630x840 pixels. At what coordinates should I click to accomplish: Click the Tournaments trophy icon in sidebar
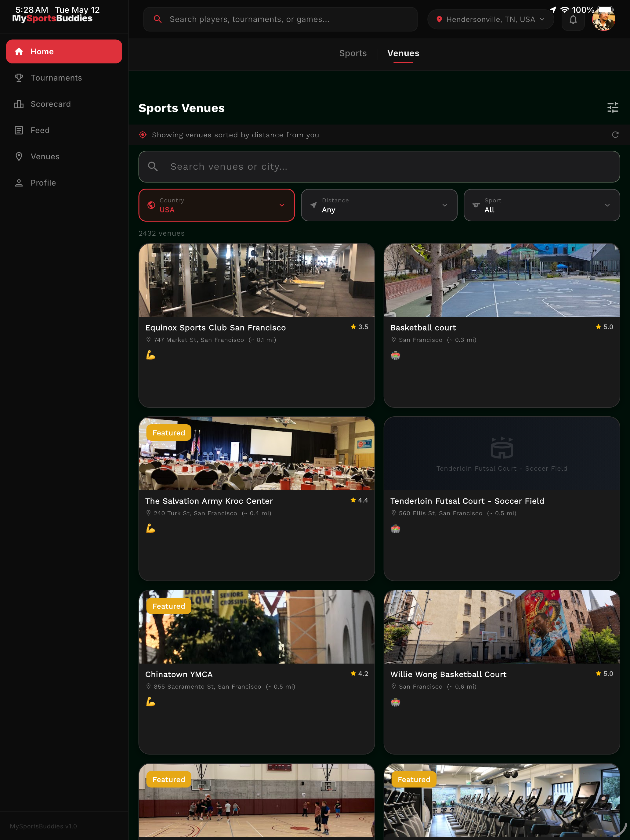19,78
